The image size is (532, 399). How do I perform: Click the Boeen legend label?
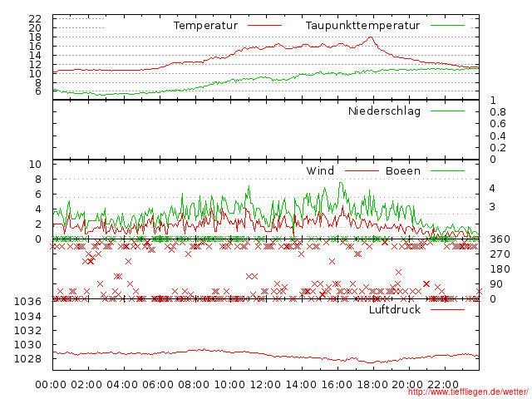coord(403,170)
